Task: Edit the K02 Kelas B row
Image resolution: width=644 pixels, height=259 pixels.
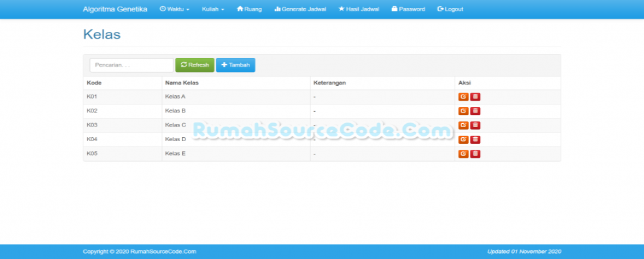Action: 463,111
